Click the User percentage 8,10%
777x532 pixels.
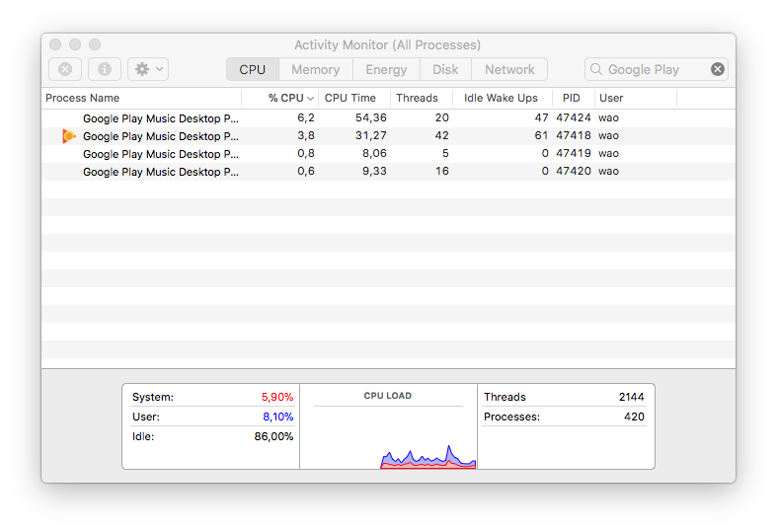tap(278, 418)
